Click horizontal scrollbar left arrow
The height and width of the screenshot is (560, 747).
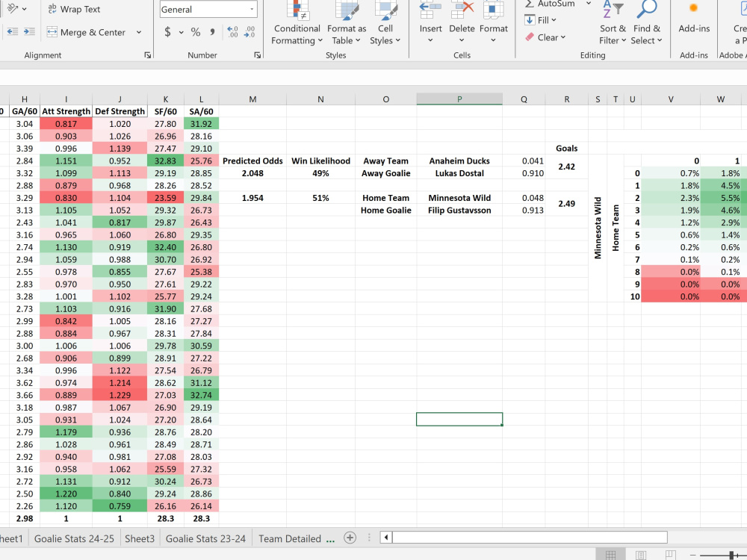tap(386, 538)
